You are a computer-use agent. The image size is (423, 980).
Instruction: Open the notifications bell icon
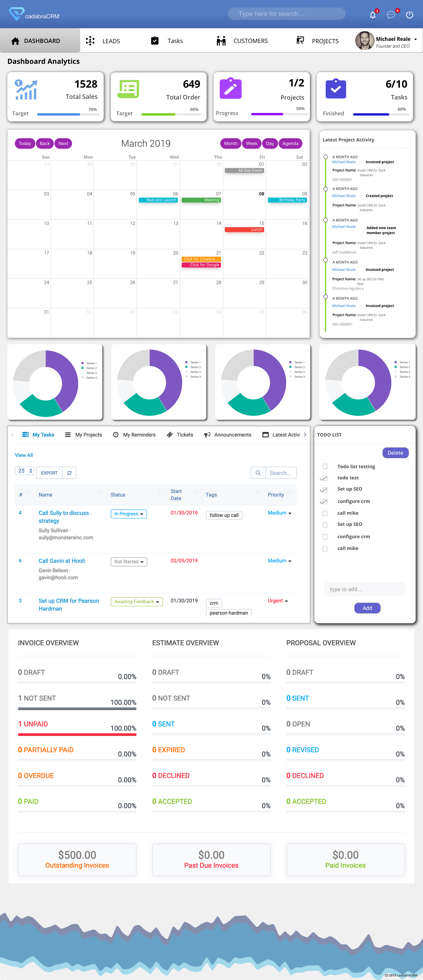(372, 15)
